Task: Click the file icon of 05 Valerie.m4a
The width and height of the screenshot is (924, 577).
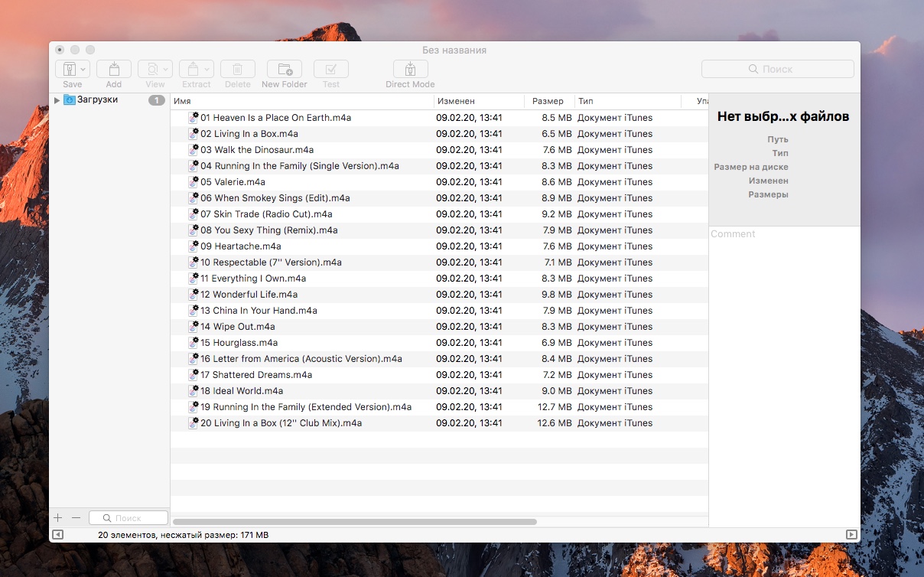Action: point(194,182)
